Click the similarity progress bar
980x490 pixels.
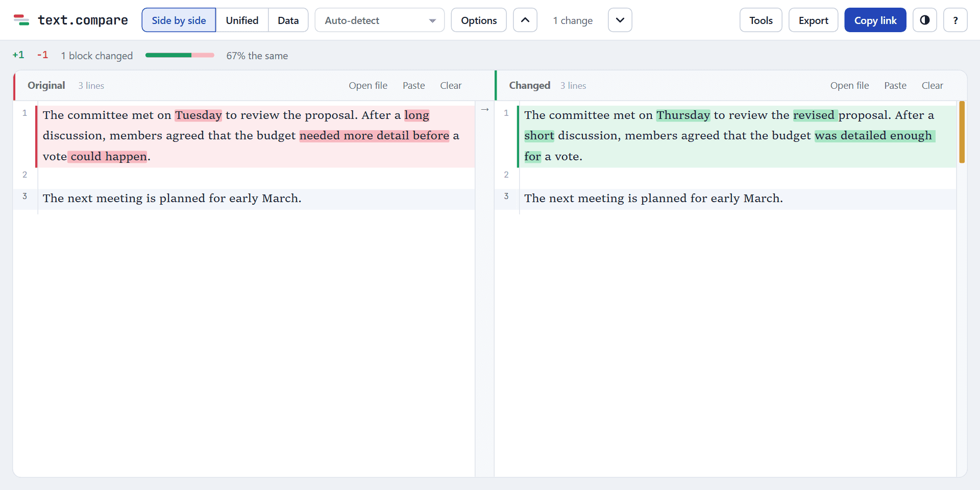180,55
